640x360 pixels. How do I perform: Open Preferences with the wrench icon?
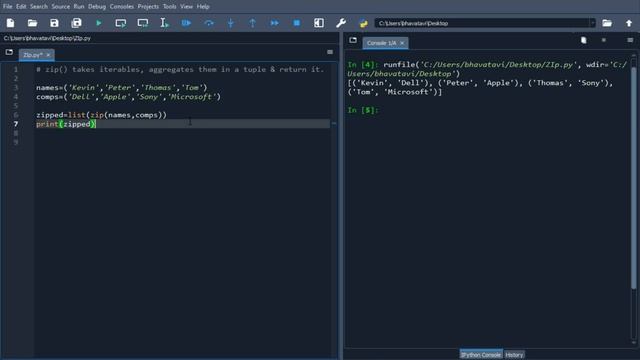341,23
